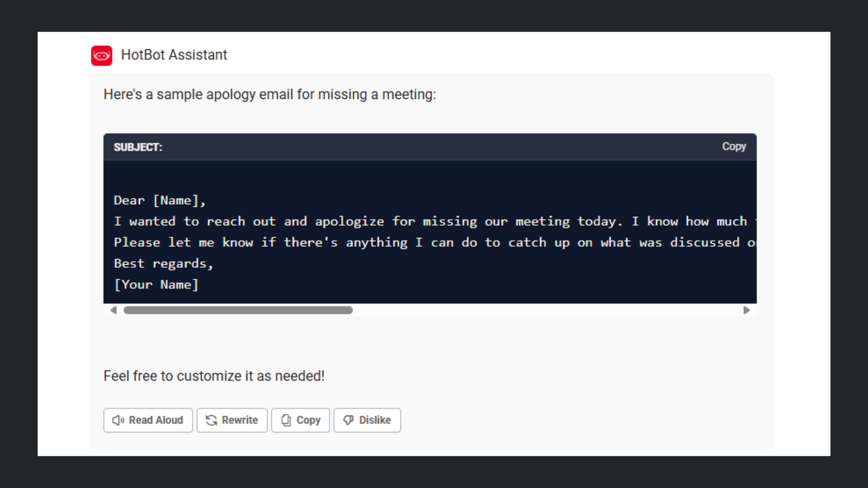Click the clipboard icon beside Dislike
Screen dimensions: 868x488
tap(286, 420)
